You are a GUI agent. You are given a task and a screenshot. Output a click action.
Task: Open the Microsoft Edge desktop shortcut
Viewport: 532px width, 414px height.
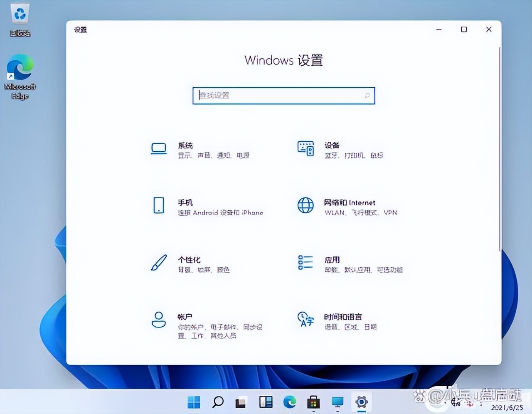click(20, 69)
